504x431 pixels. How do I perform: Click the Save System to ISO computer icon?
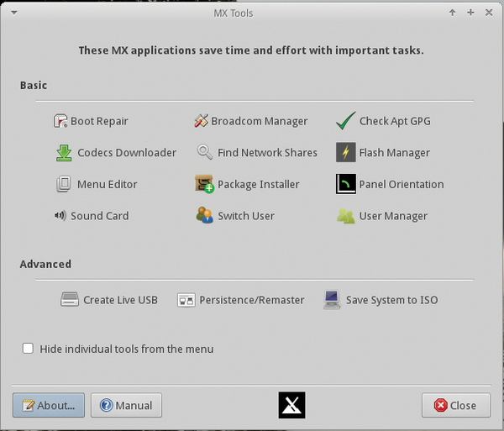coord(332,300)
